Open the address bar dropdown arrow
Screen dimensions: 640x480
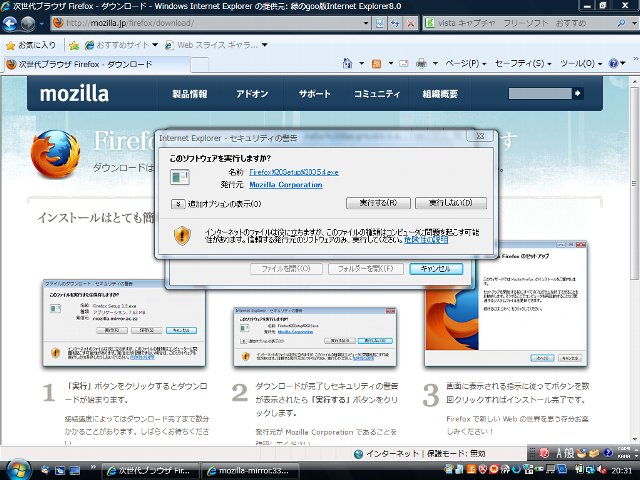366,23
